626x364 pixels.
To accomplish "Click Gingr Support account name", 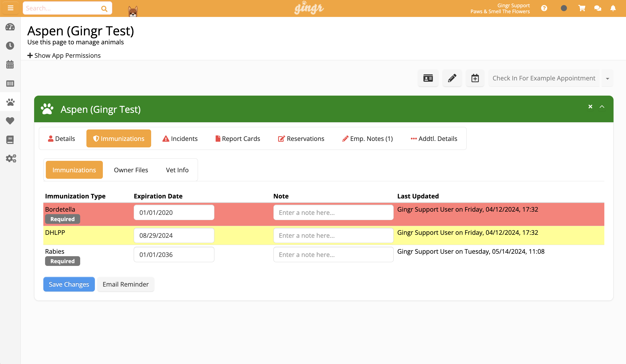I will [513, 5].
